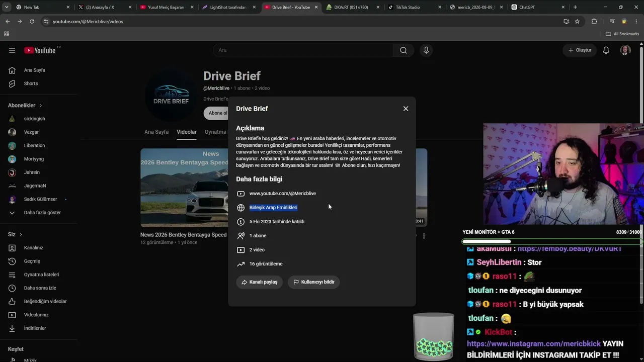Screen dimensions: 644x362
Task: Switch to the channel's Videolar tab
Action: point(187,132)
